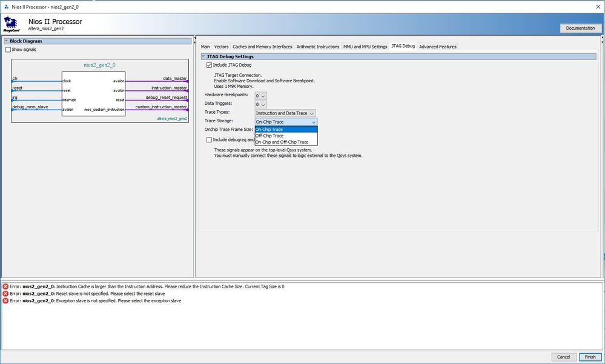The width and height of the screenshot is (605, 364).
Task: Click the Finish button
Action: pyautogui.click(x=590, y=357)
